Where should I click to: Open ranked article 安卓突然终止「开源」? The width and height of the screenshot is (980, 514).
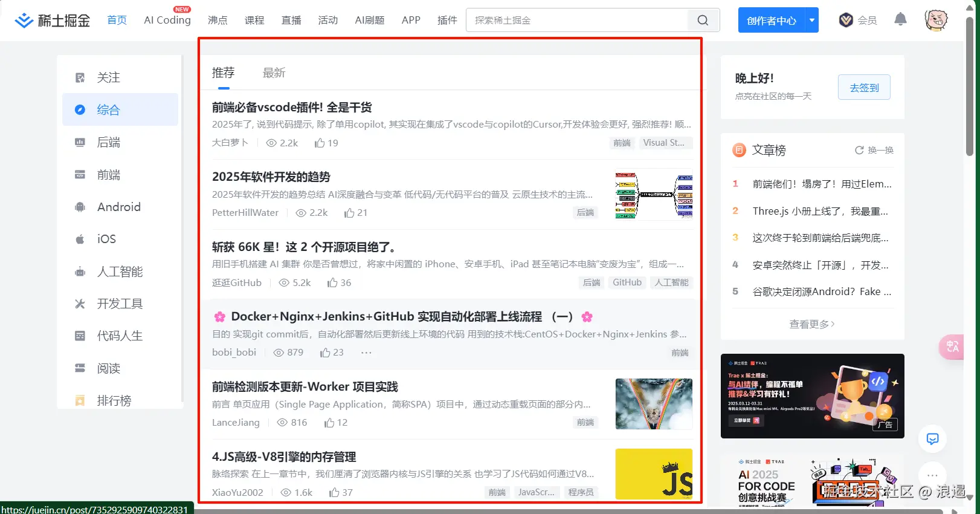(820, 265)
